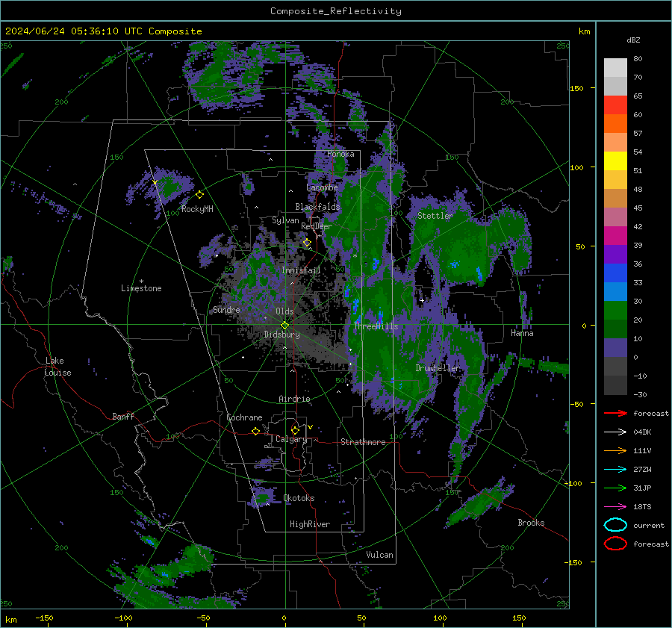Screen dimensions: 672x628
Task: Click the orange 111V arrow legend icon
Action: pos(615,450)
